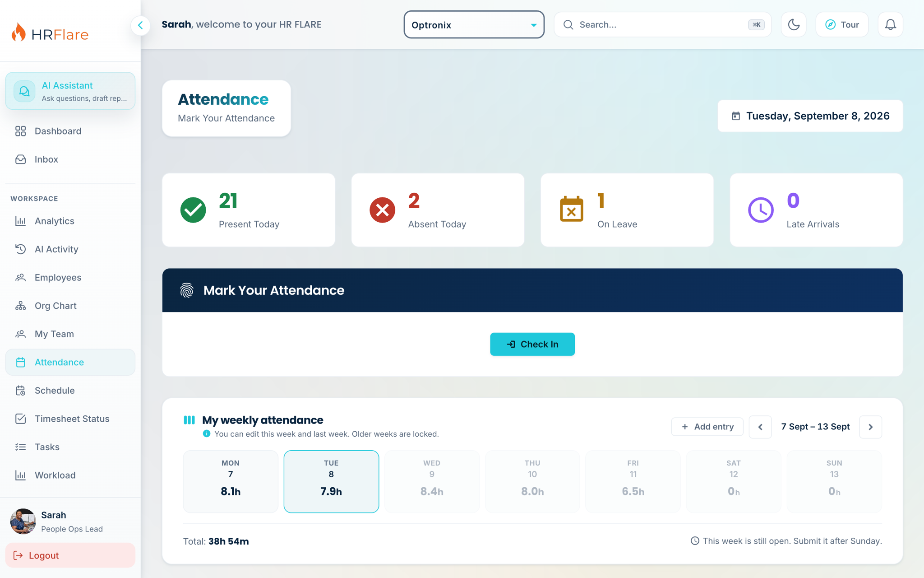Select the WED 9 day card
This screenshot has width=924, height=578.
[432, 481]
